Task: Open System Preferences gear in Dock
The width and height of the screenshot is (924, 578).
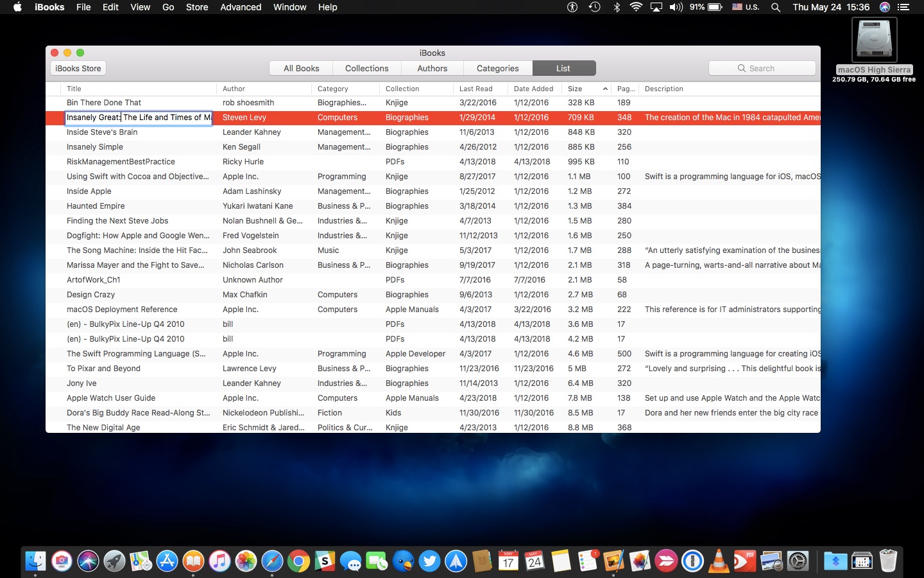Action: pos(798,561)
